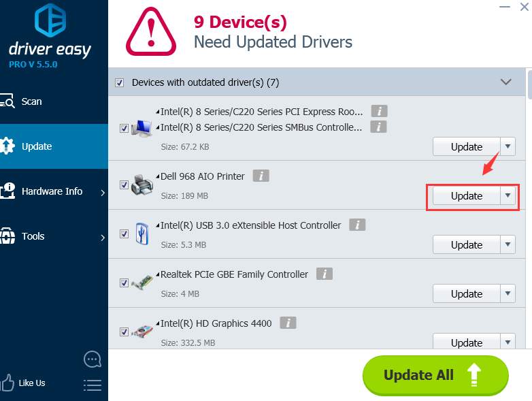Uncheck the Intel 8 Series/C220 devices checkbox

124,128
